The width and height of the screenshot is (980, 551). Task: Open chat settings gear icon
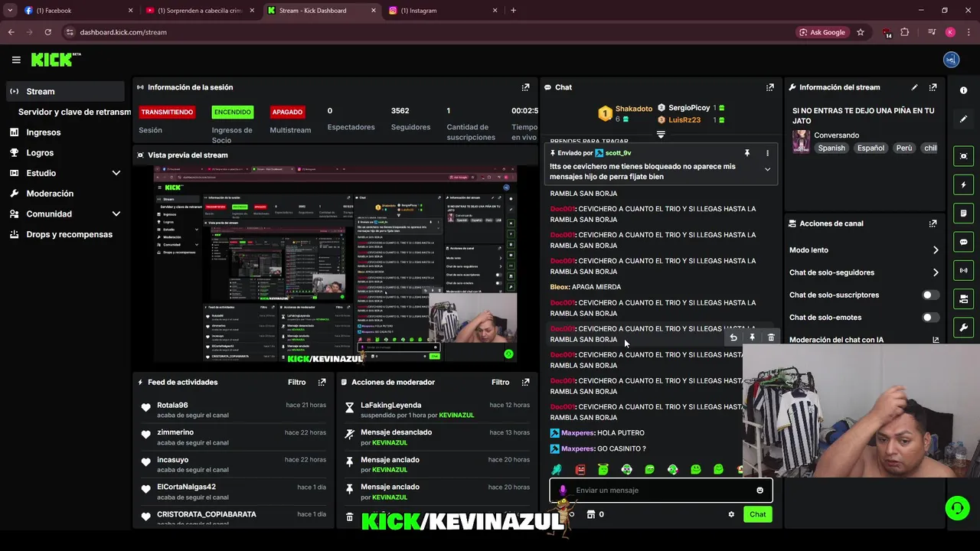tap(731, 514)
